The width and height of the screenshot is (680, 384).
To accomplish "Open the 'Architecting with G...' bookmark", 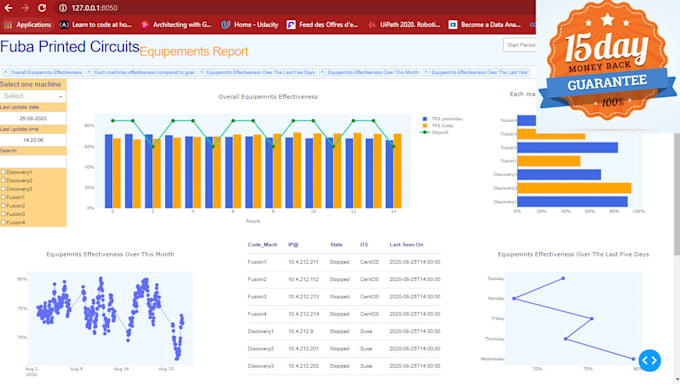I will pyautogui.click(x=176, y=25).
